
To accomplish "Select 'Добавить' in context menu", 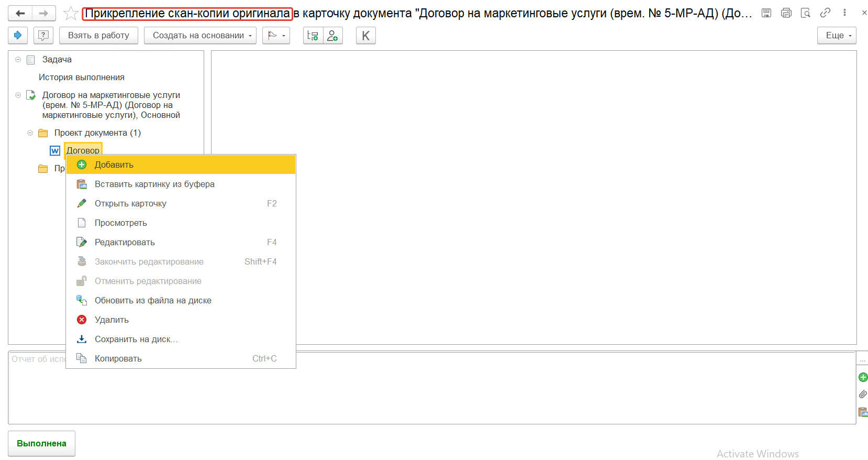I will [x=114, y=165].
